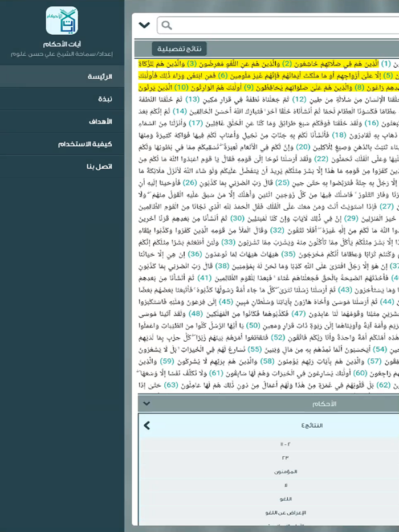Click verse number (26) marker
The height and width of the screenshot is (532, 399).
click(x=190, y=182)
